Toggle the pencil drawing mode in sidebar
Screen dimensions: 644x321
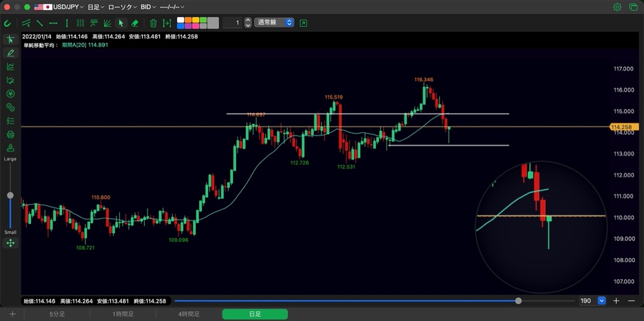click(10, 53)
